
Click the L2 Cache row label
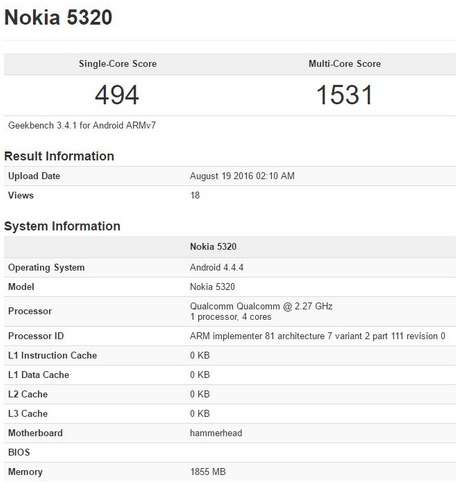[x=28, y=394]
